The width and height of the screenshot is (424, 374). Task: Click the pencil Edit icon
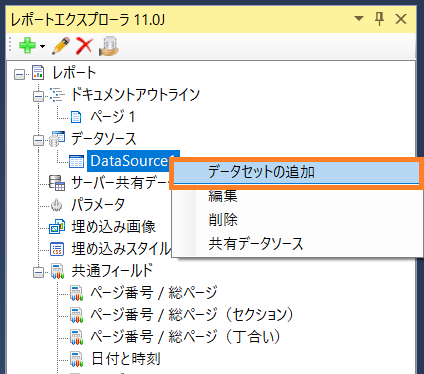pyautogui.click(x=61, y=46)
